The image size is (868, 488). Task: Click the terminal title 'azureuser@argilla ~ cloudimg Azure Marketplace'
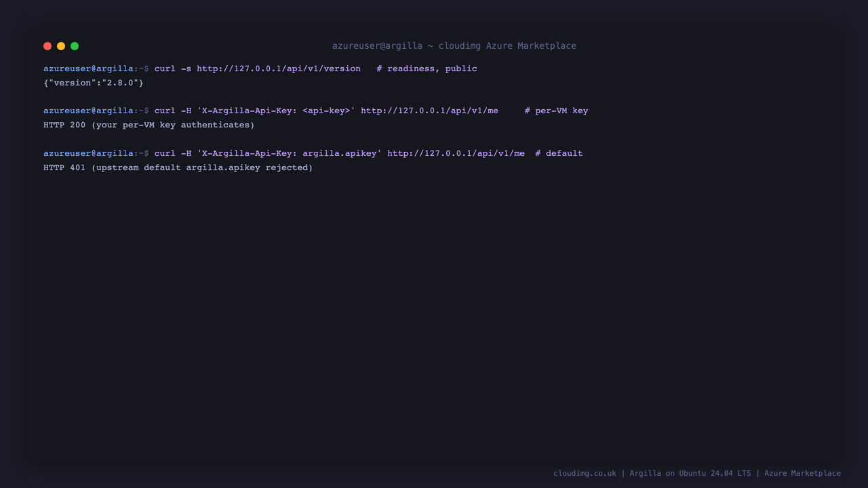click(x=454, y=46)
